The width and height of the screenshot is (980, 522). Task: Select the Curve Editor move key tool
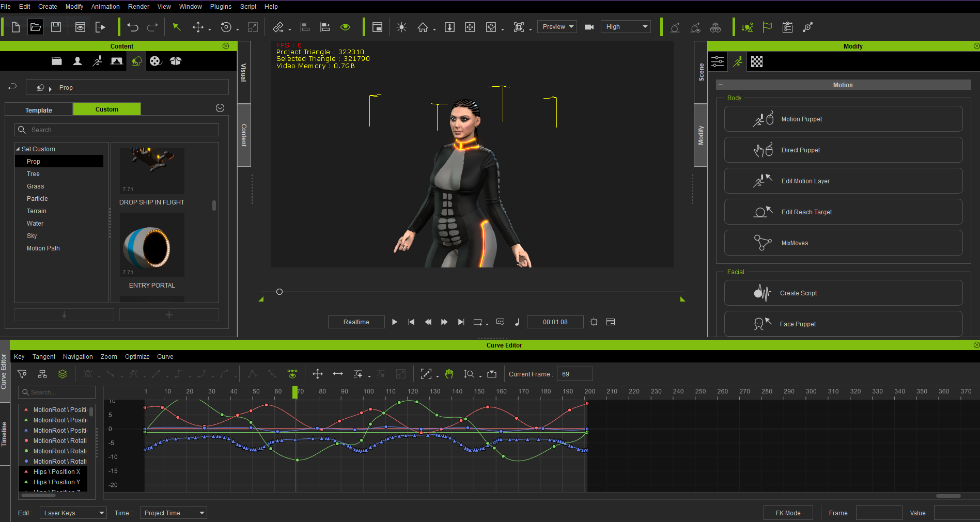point(318,374)
